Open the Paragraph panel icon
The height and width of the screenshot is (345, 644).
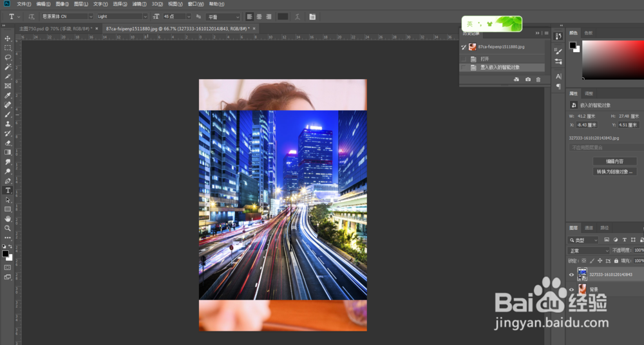(x=558, y=86)
